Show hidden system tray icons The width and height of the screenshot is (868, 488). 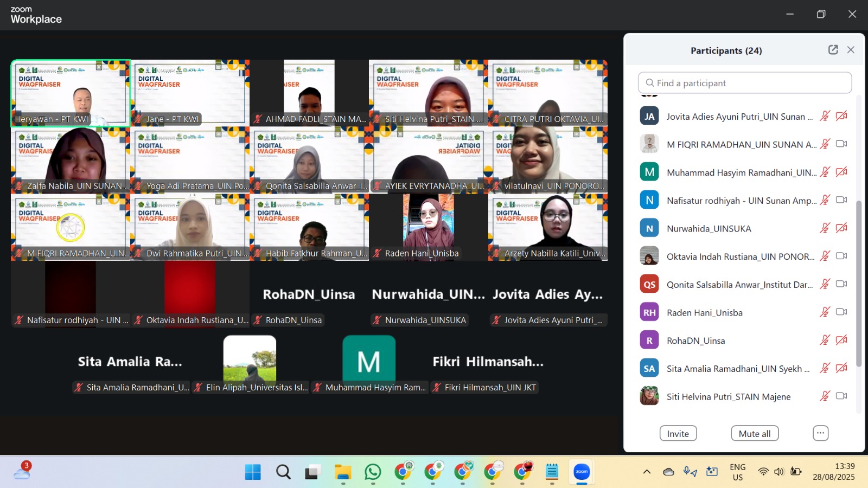click(647, 472)
